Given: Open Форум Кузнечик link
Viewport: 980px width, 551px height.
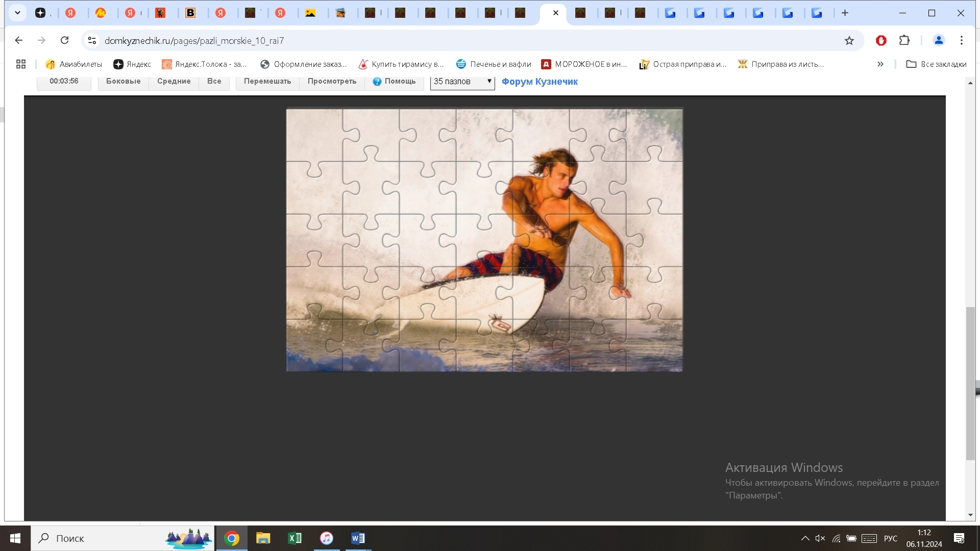Looking at the screenshot, I should [x=540, y=82].
